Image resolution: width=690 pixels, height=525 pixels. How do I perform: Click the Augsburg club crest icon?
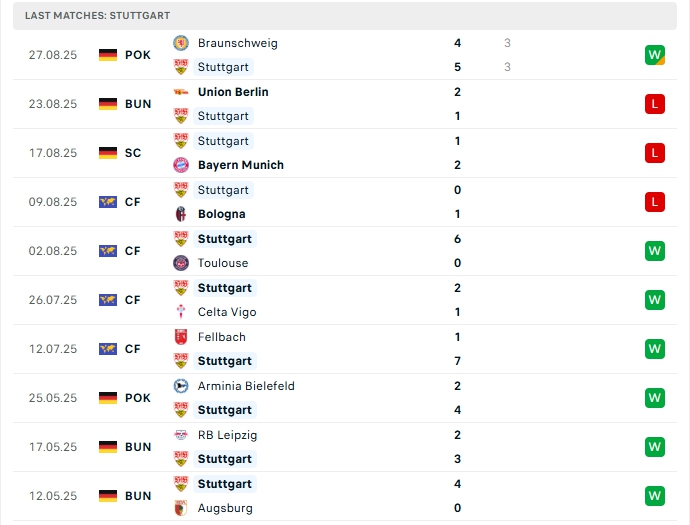pyautogui.click(x=181, y=508)
